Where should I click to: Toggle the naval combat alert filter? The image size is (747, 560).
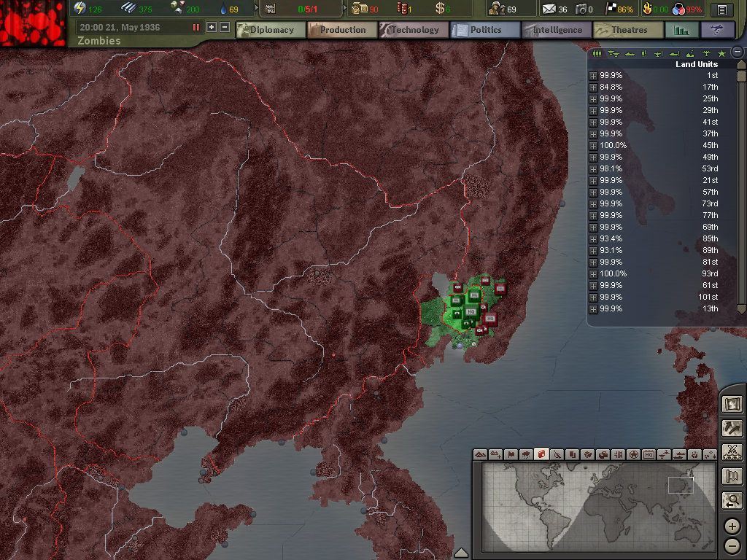(675, 53)
